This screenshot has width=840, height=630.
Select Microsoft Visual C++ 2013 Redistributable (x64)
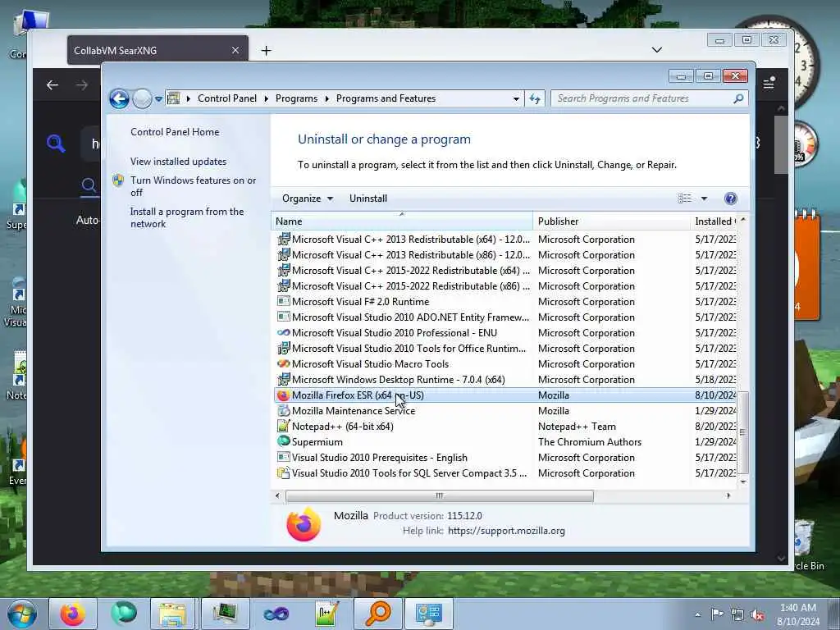[x=505, y=240]
